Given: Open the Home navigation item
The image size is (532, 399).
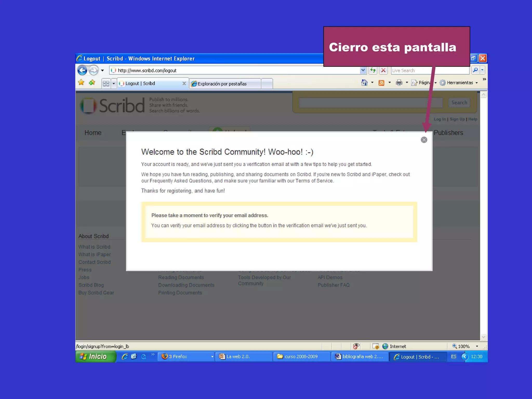Looking at the screenshot, I should point(93,133).
